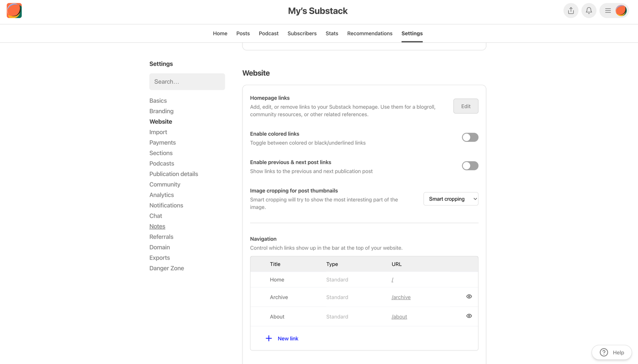Enable colored links toggle

(x=470, y=137)
